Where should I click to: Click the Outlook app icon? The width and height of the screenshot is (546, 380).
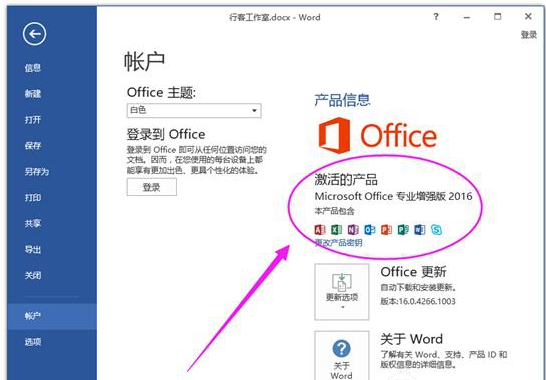click(369, 230)
